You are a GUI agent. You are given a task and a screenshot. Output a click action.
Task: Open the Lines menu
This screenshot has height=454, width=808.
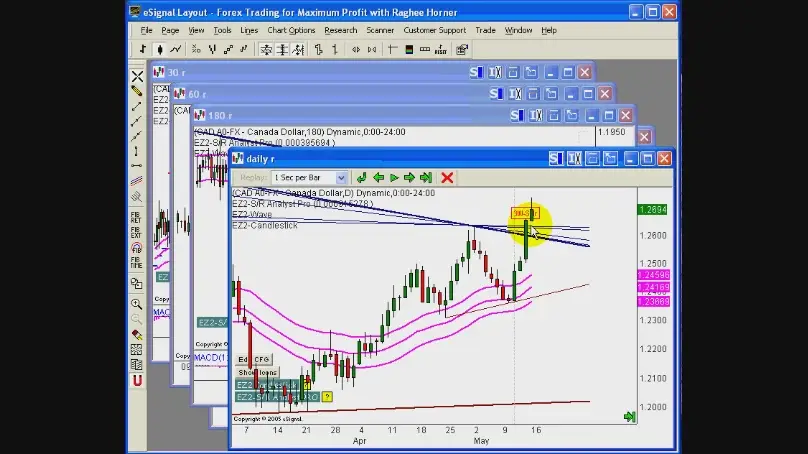click(x=249, y=30)
